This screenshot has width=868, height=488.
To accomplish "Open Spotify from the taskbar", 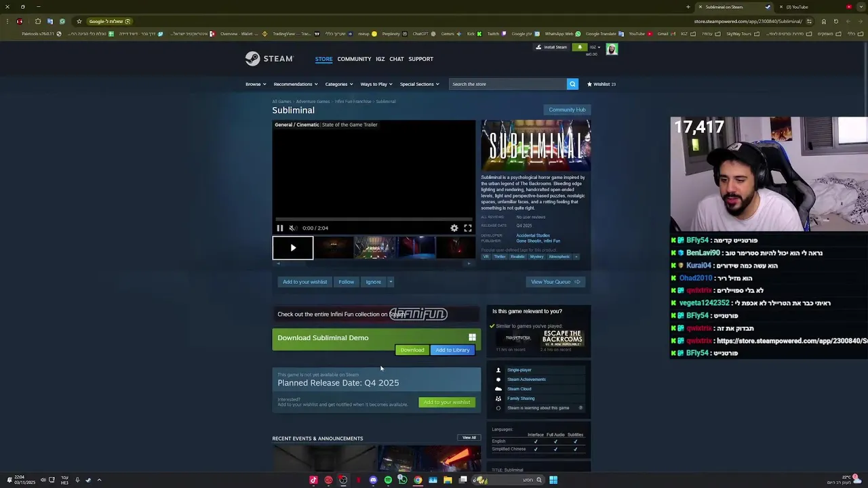I will (x=388, y=480).
